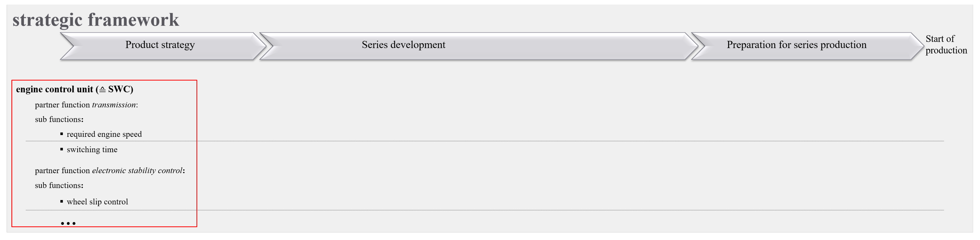Click the italic word transmission
Viewport: 980px width, 240px height.
pos(114,105)
